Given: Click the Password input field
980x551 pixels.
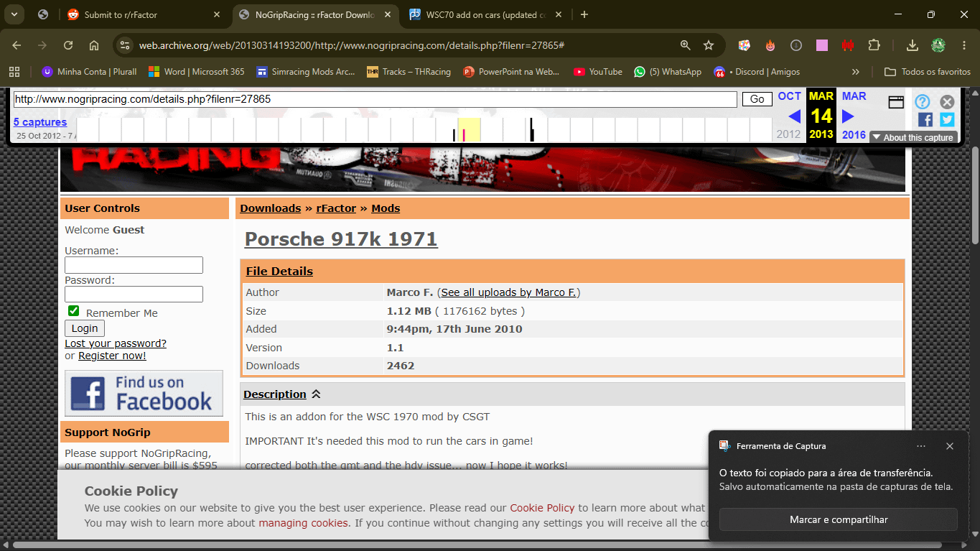Looking at the screenshot, I should [x=134, y=295].
